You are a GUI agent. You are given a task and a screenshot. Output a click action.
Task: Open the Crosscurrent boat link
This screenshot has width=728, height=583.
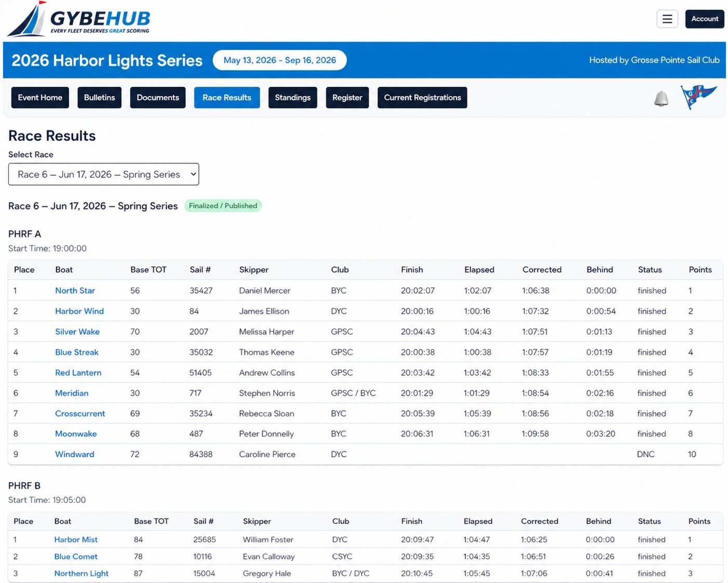tap(80, 414)
